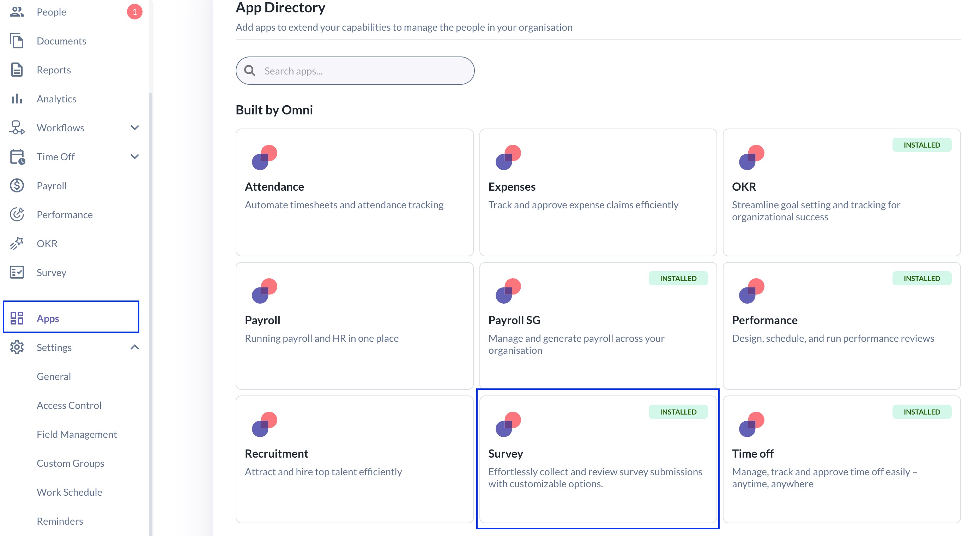Select Payroll in the sidebar
Viewport: 980px width, 536px height.
click(52, 186)
